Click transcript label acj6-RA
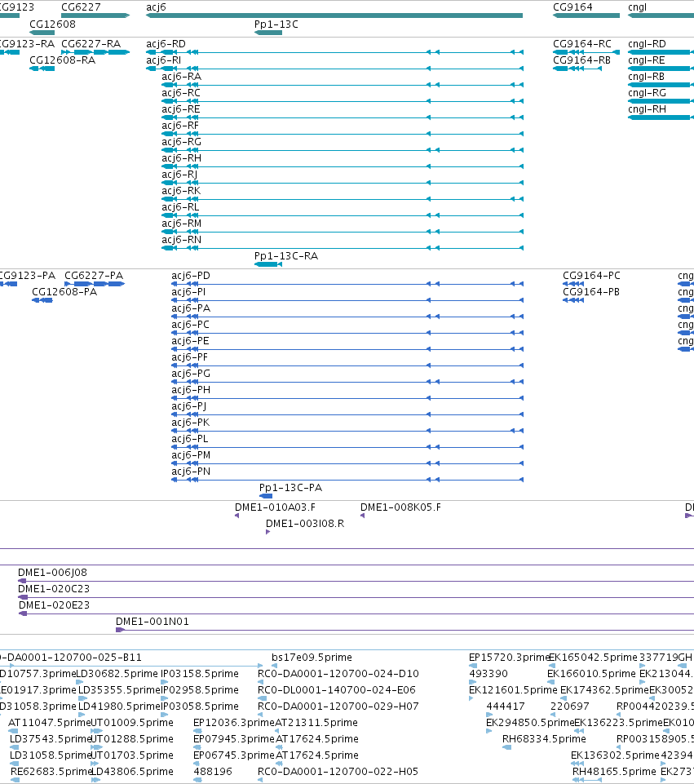694x784 pixels. coord(181,77)
